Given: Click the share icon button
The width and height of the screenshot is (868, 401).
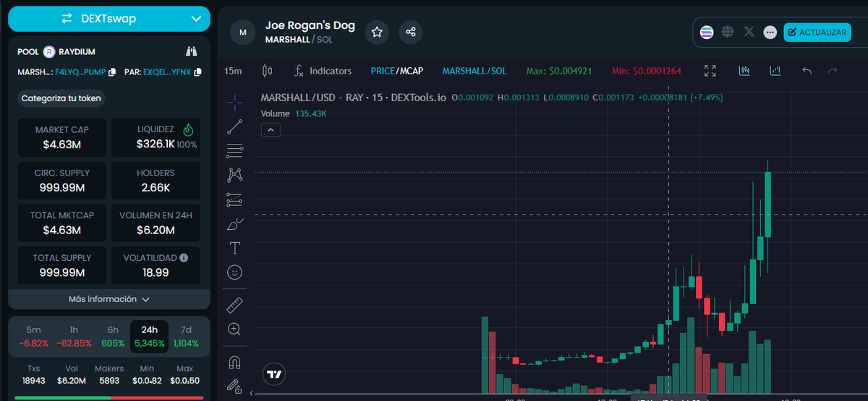Looking at the screenshot, I should [x=411, y=32].
